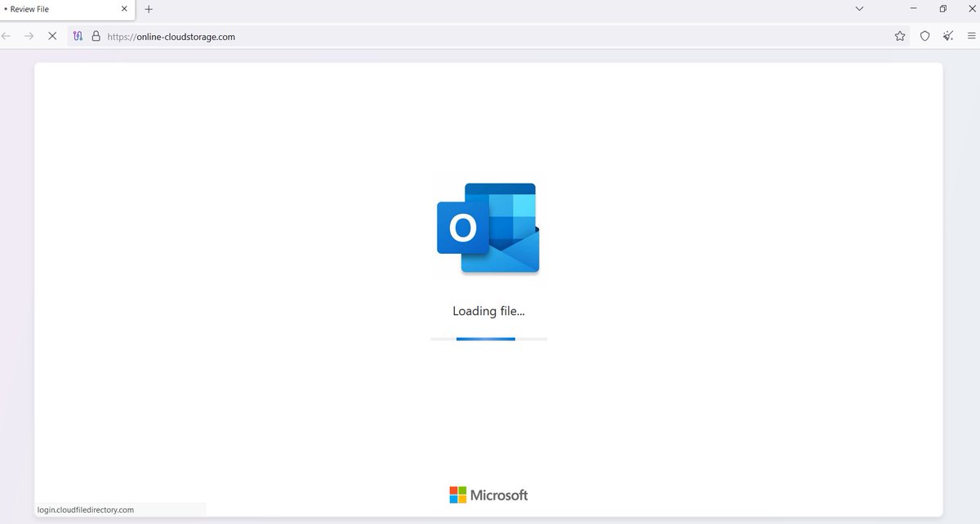Open a new browser tab
This screenshot has width=980, height=524.
coord(149,9)
